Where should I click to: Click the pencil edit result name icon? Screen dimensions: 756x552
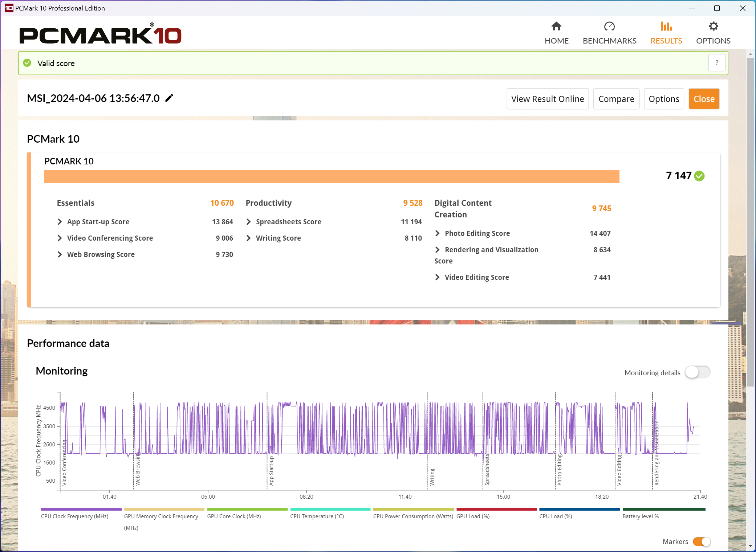tap(169, 98)
